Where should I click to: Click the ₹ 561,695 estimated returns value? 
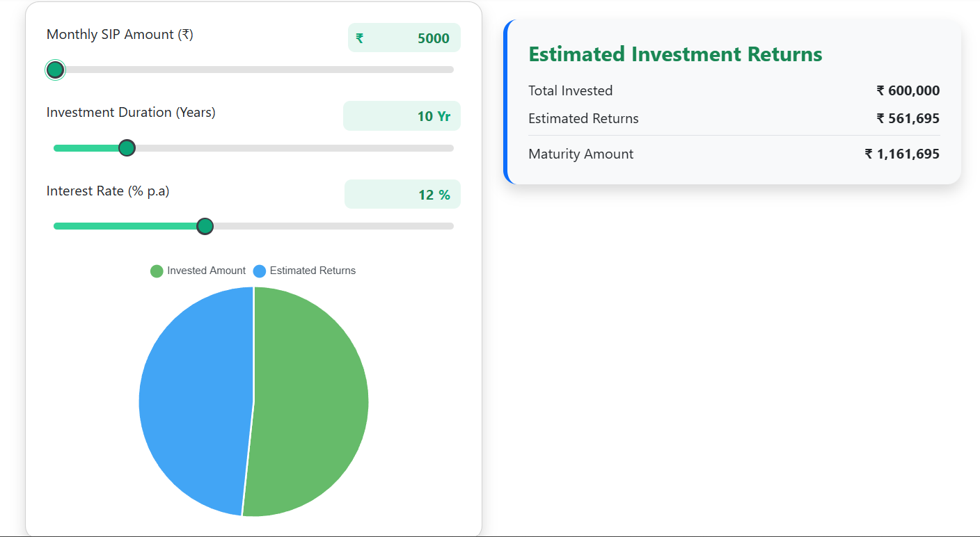point(908,118)
